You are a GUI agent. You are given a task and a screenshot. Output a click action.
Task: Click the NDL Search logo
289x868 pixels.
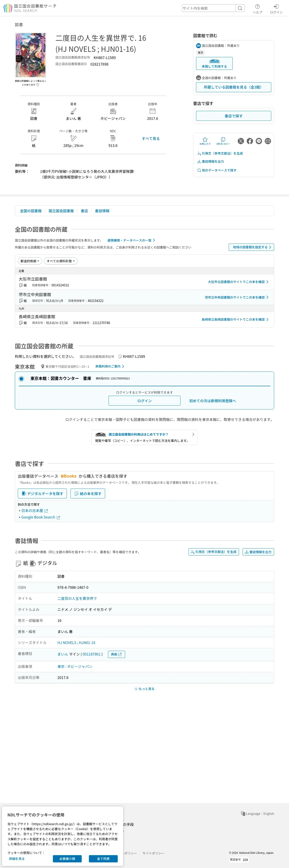[x=30, y=8]
